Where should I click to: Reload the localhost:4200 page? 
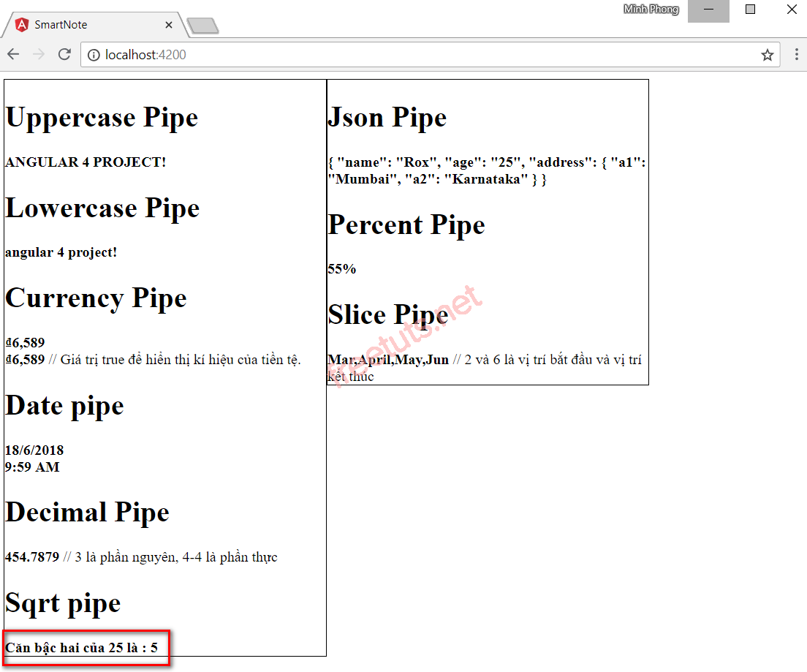click(x=64, y=54)
